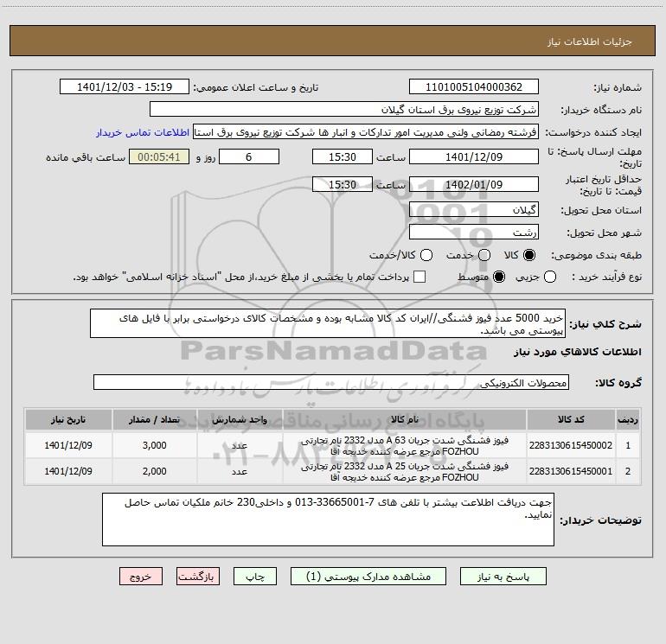Image resolution: width=666 pixels, height=644 pixels.
Task: Click the 25 A fuse item name
Action: tap(405, 472)
